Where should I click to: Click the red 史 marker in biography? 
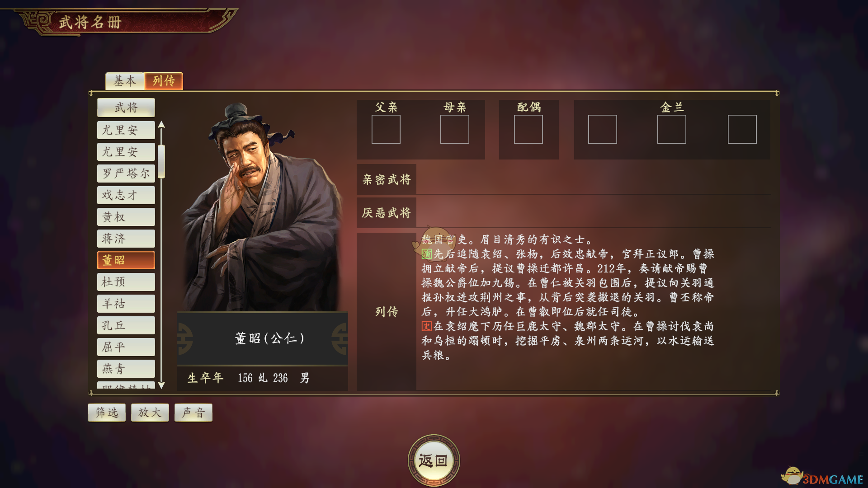tap(427, 326)
